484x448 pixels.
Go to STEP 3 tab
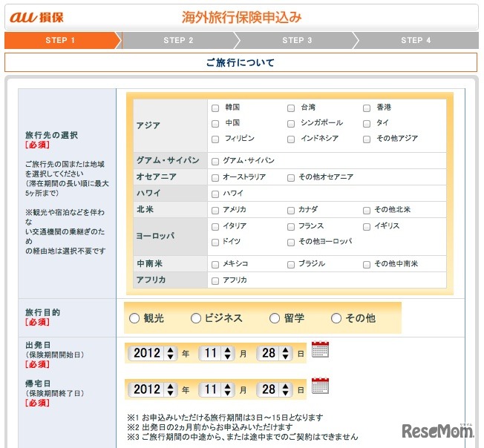297,40
